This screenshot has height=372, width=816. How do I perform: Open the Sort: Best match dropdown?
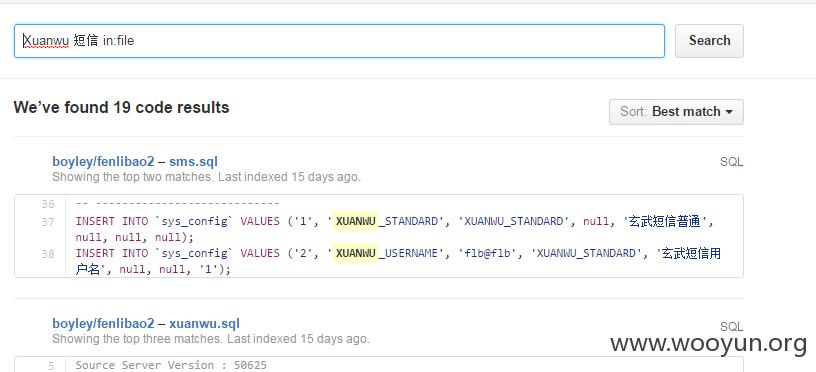(676, 112)
